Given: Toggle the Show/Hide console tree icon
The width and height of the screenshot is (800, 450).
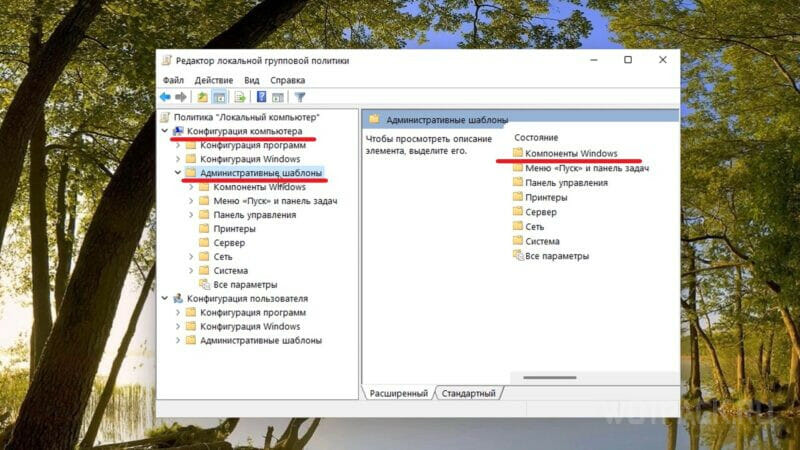Looking at the screenshot, I should tap(219, 97).
